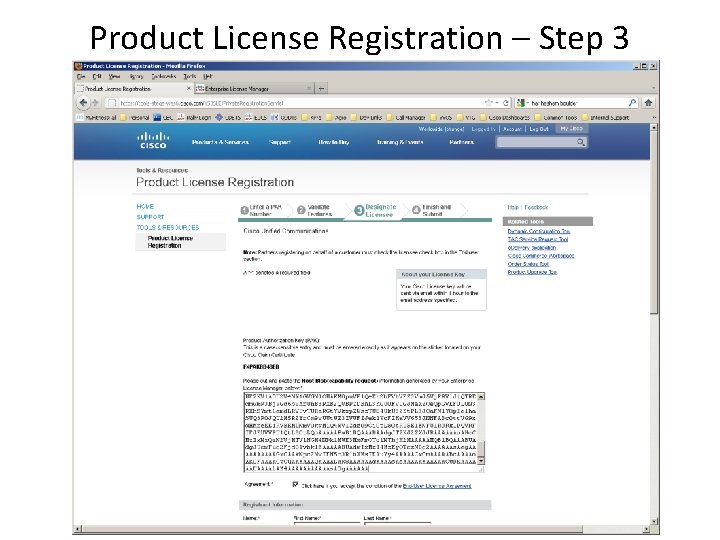Image resolution: width=720 pixels, height=540 pixels.
Task: Open the Cisco Dashboards bookmark folder
Action: 505,118
